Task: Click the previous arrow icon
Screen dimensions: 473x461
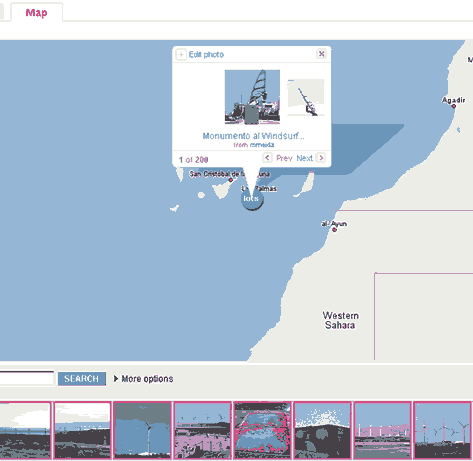Action: pyautogui.click(x=267, y=158)
